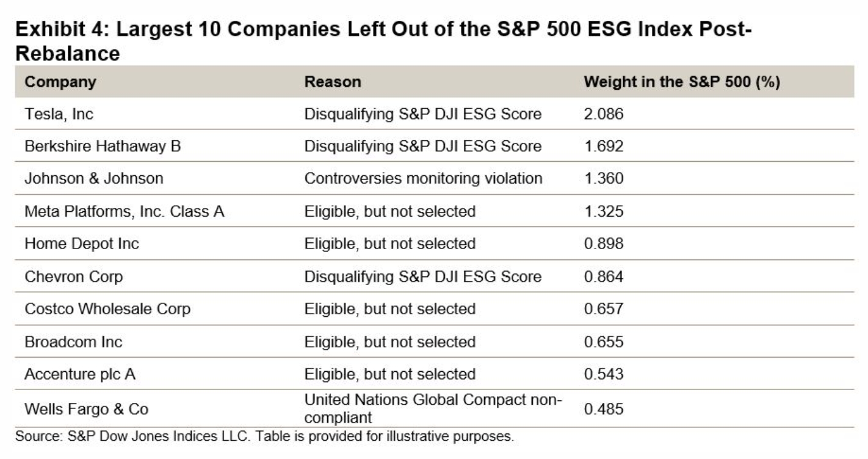Image resolution: width=868 pixels, height=459 pixels.
Task: Select Meta Platforms, Inc. Class A row
Action: point(434,211)
